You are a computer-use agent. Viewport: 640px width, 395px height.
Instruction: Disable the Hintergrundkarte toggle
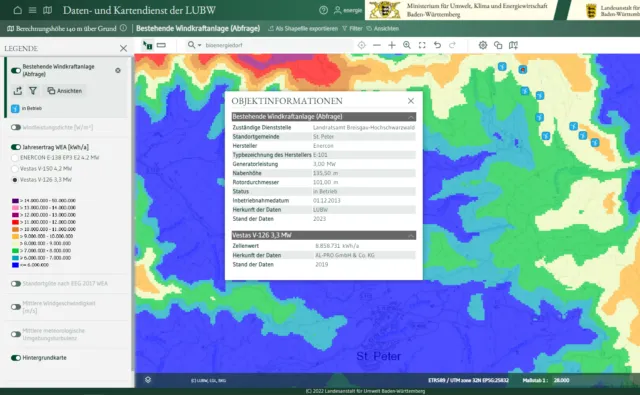coord(16,358)
